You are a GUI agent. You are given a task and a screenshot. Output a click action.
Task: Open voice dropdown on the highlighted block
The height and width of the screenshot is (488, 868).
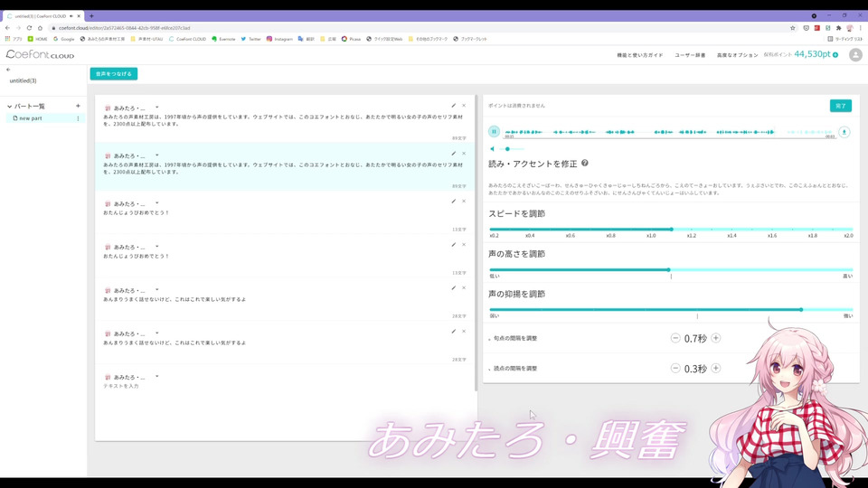coord(156,155)
